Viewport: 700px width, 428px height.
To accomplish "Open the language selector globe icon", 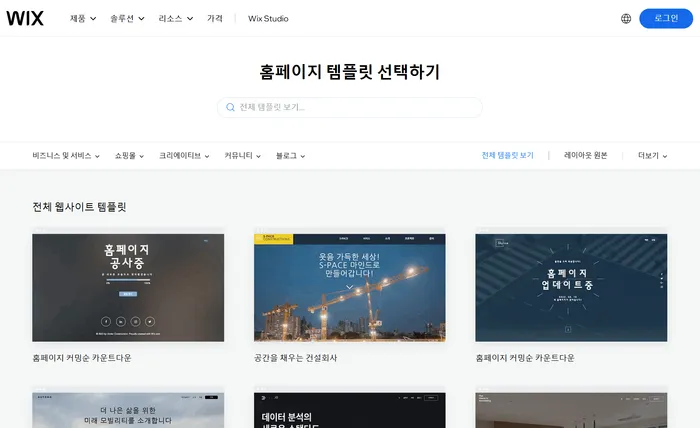I will coord(626,18).
